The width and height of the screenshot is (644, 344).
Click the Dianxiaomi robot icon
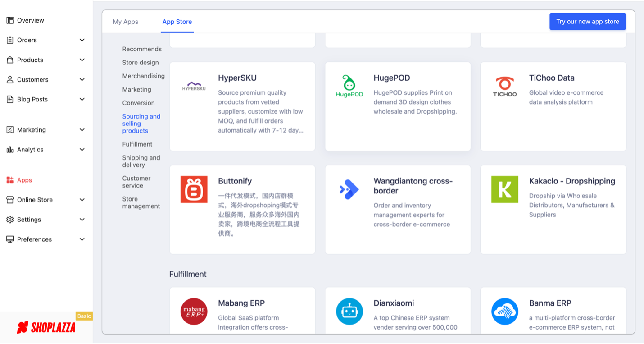349,312
